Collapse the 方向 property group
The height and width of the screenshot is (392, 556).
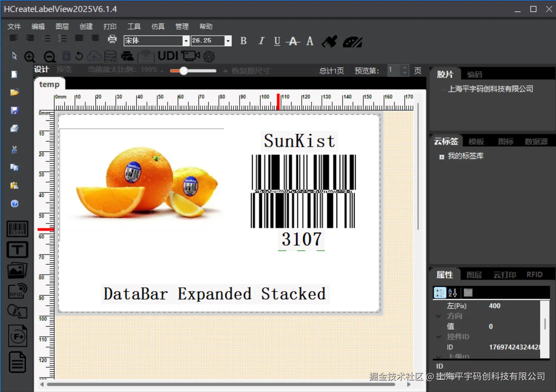[x=439, y=316]
